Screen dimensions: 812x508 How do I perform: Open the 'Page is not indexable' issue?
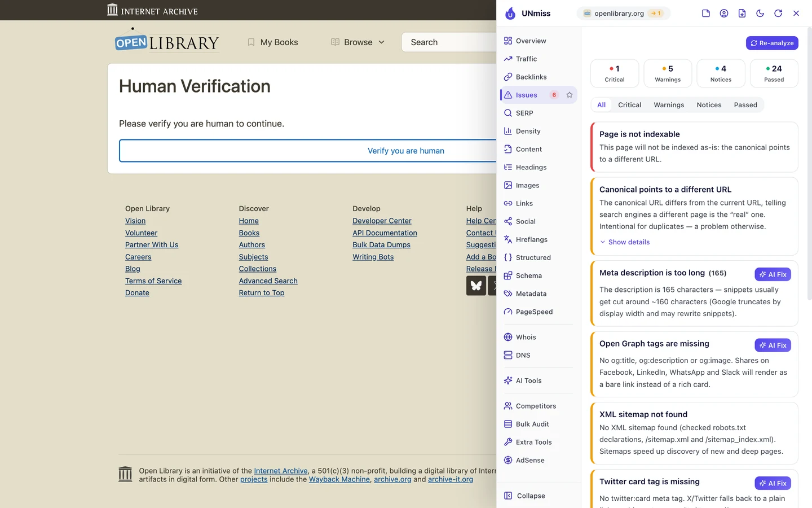pos(694,147)
